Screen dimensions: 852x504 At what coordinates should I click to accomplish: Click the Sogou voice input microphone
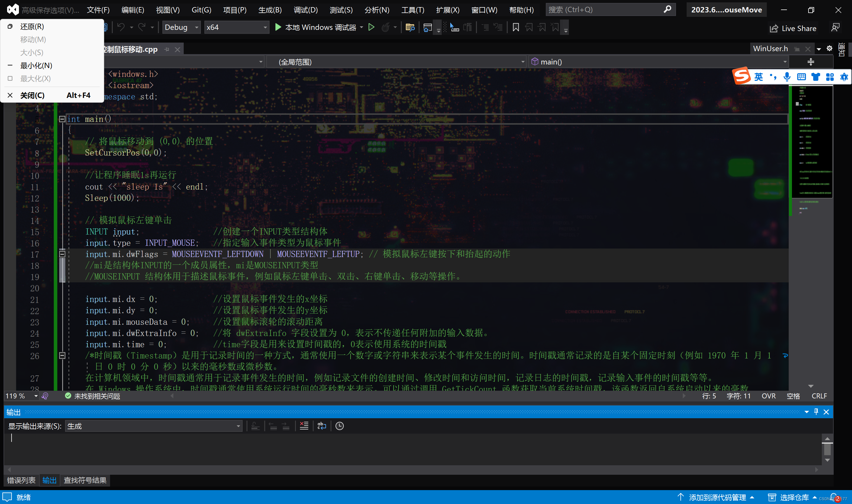pyautogui.click(x=787, y=77)
